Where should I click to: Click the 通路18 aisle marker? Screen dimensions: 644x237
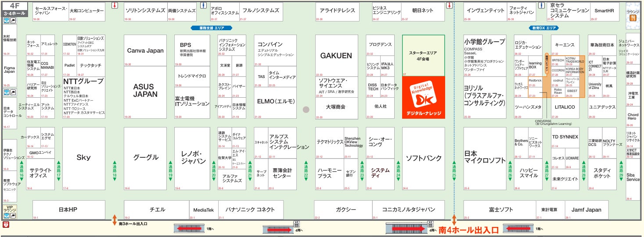coord(115,172)
